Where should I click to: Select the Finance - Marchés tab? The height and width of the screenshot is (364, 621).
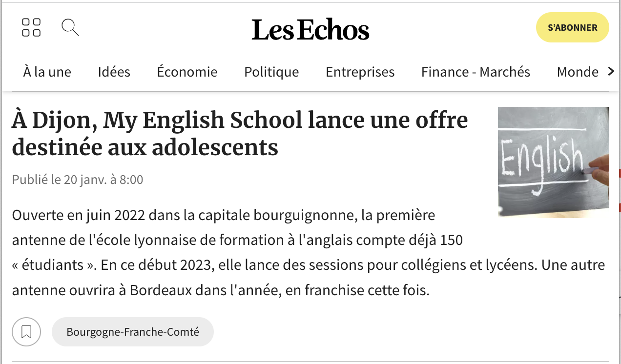coord(476,72)
